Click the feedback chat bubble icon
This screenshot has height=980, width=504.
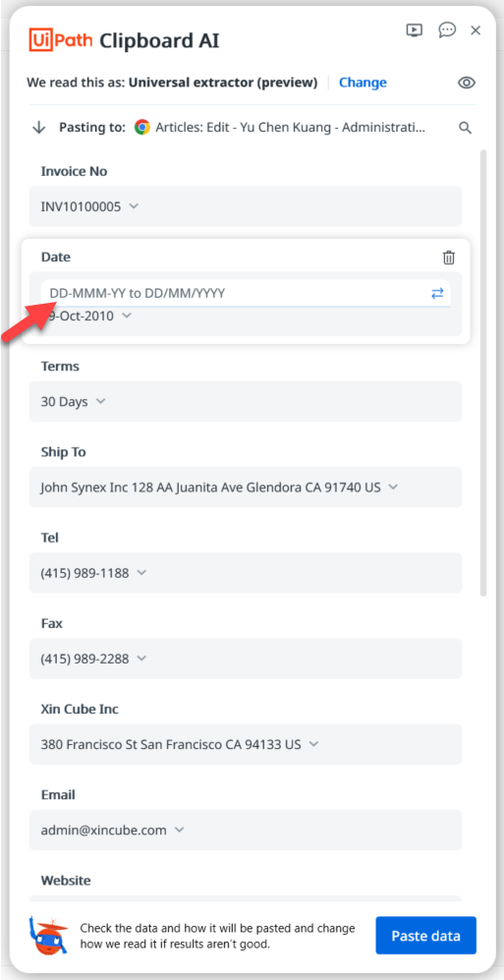click(x=447, y=30)
